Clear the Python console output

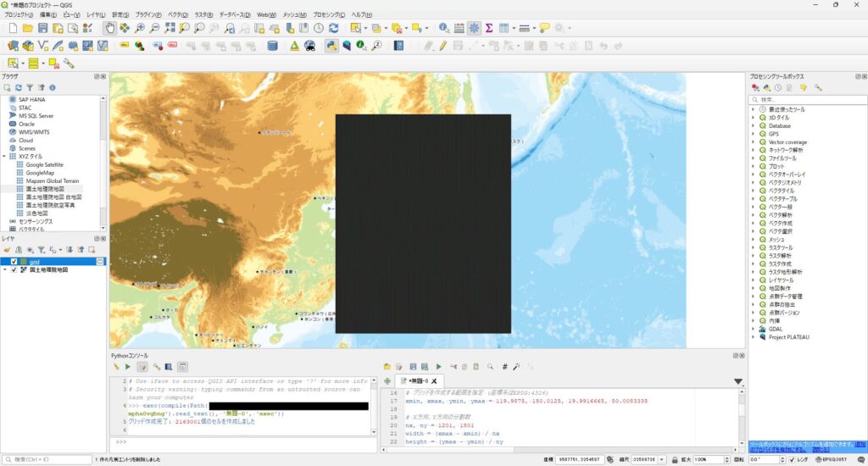pyautogui.click(x=116, y=366)
